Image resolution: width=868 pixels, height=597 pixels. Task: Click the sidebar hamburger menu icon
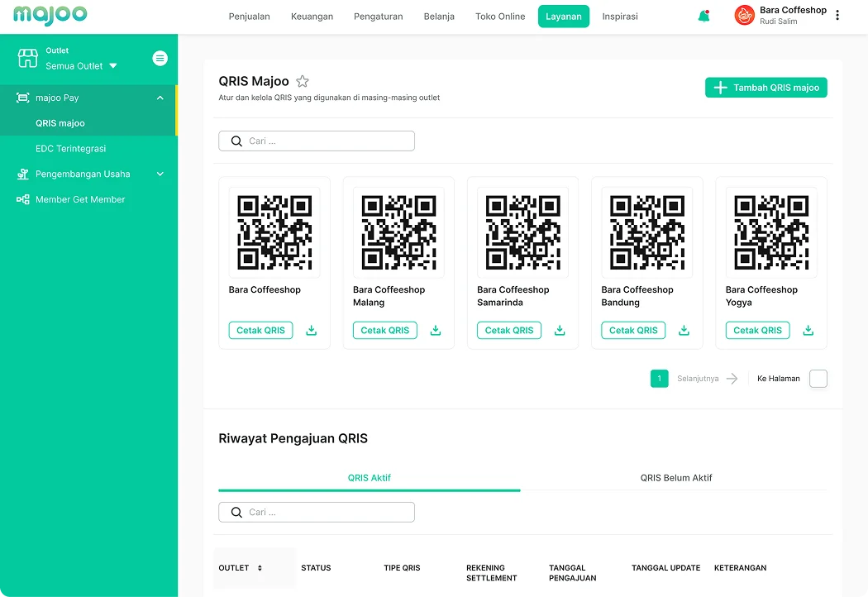point(160,58)
